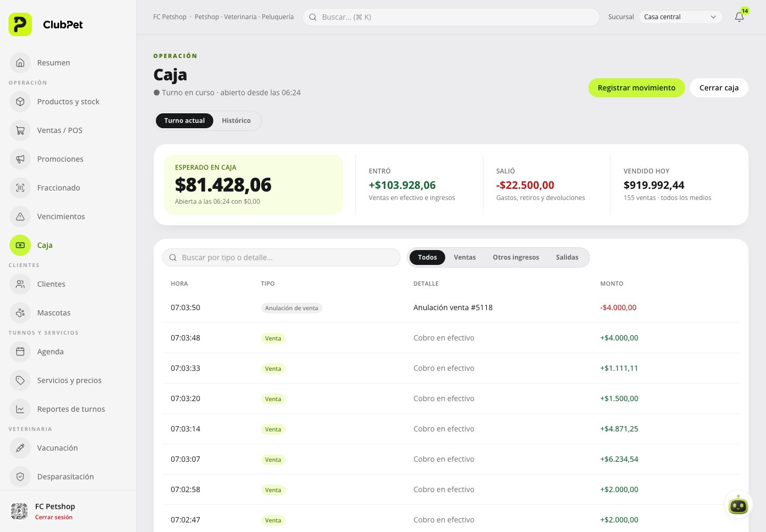Open Productos y stock box icon

[x=20, y=102]
